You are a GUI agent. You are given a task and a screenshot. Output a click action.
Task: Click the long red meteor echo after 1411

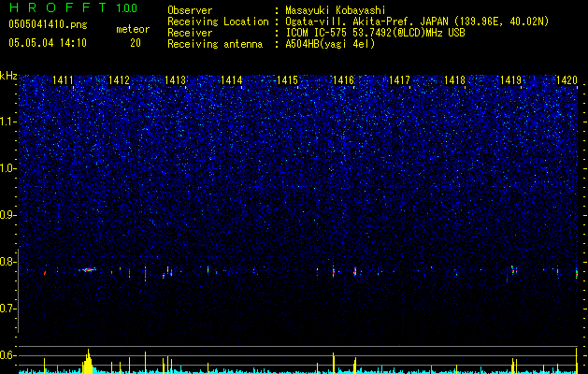(88, 269)
